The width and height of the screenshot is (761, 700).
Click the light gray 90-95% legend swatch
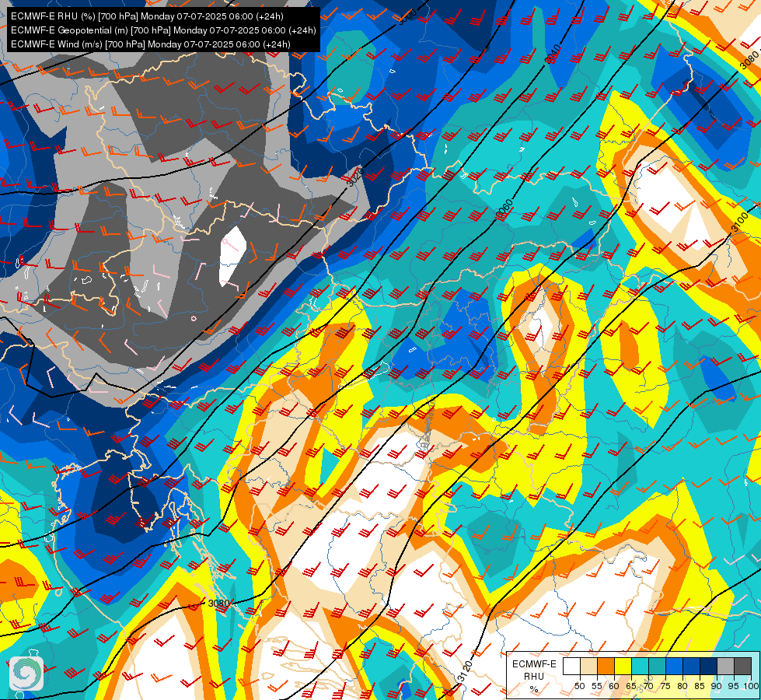[725, 666]
